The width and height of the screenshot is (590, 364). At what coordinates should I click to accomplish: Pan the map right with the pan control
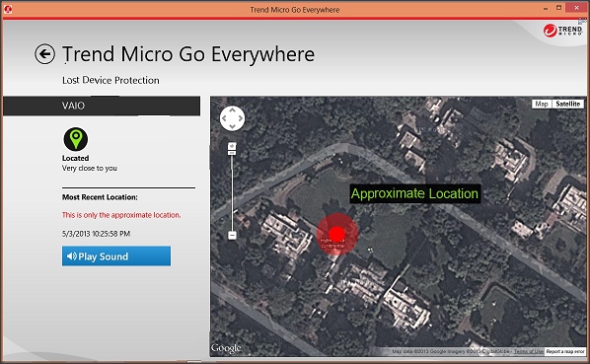pyautogui.click(x=240, y=118)
